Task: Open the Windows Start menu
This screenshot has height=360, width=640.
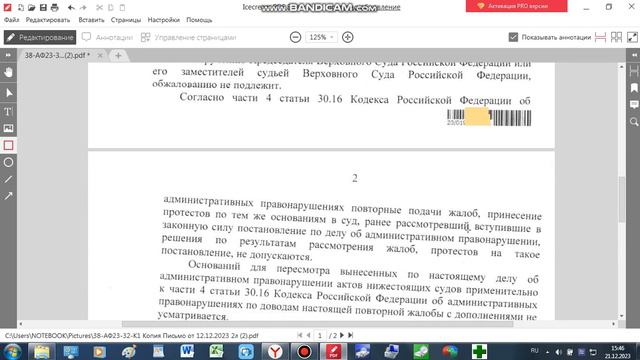Action: (12, 351)
